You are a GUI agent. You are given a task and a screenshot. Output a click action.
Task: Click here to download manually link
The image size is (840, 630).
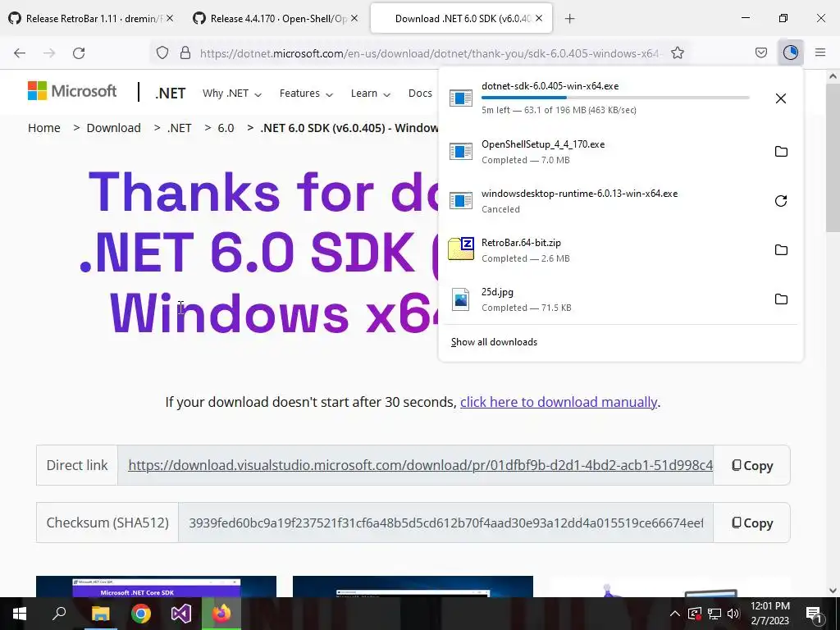tap(558, 402)
